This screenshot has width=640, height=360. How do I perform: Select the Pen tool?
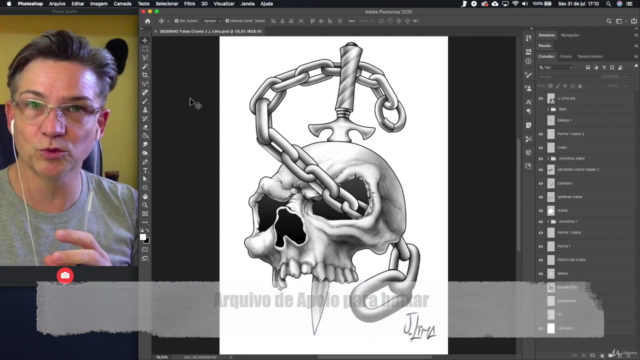pyautogui.click(x=145, y=162)
